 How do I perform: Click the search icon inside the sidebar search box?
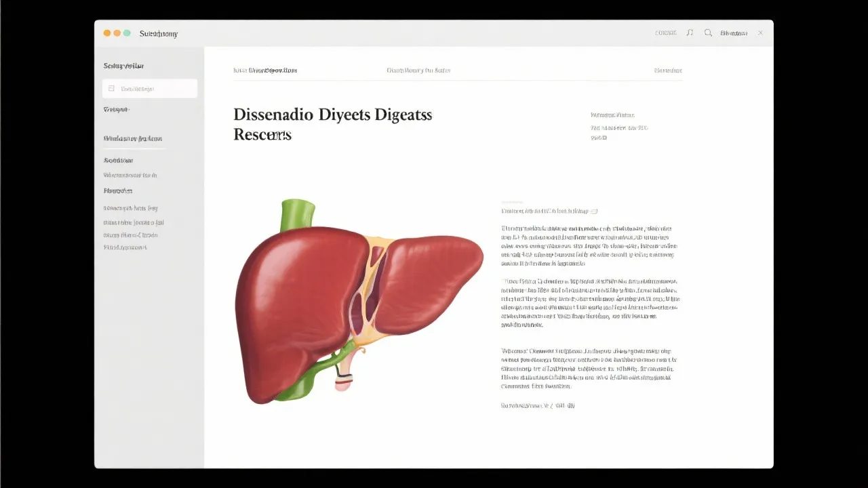click(x=111, y=88)
